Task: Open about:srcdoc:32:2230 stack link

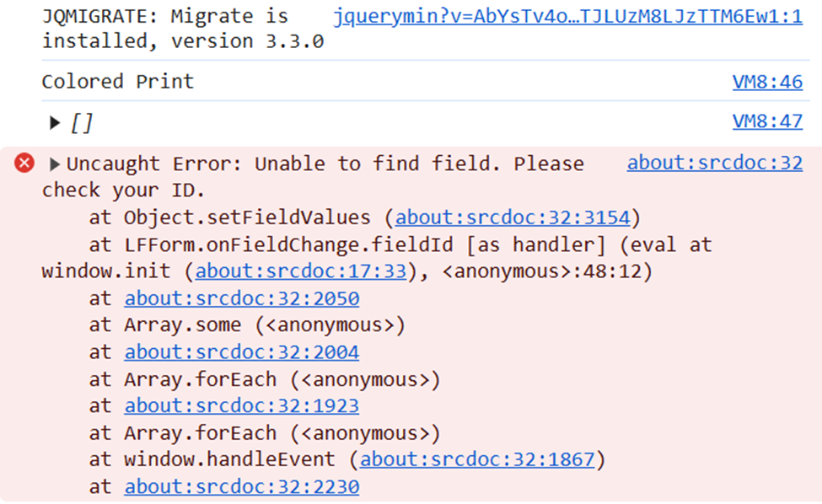Action: point(242,486)
